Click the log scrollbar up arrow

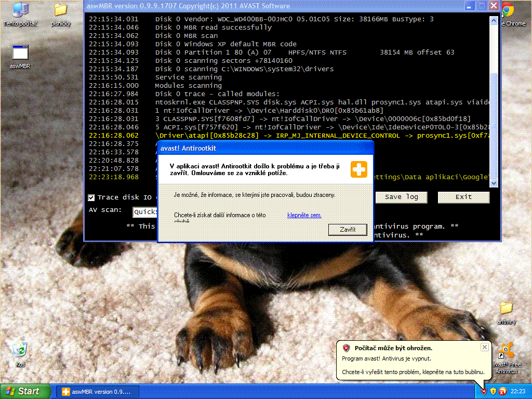pos(494,20)
